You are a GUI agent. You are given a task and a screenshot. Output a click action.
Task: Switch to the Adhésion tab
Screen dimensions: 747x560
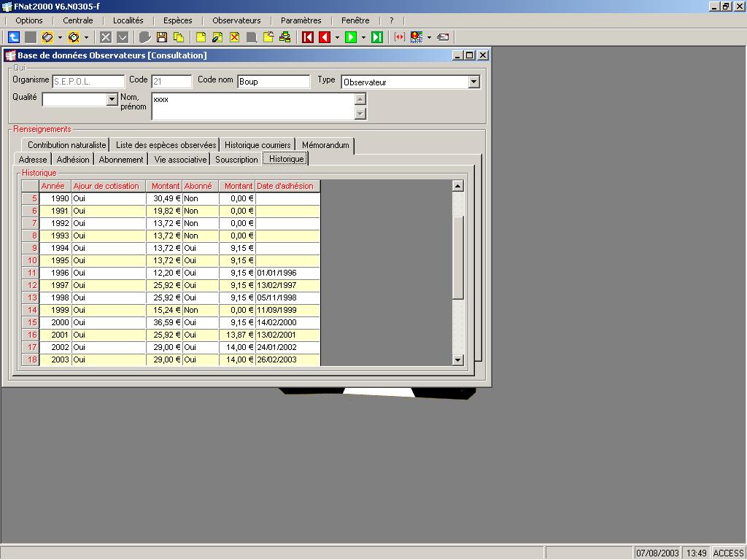click(x=73, y=160)
